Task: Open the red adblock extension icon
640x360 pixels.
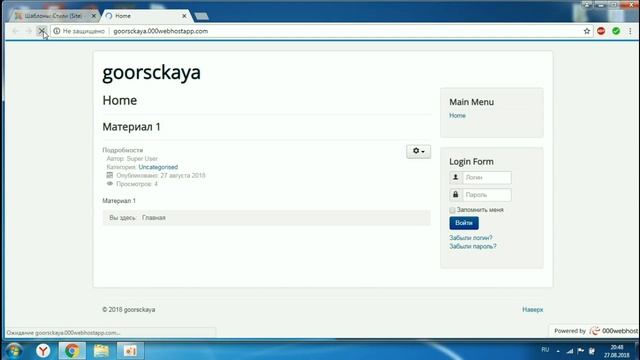Action: click(x=601, y=31)
